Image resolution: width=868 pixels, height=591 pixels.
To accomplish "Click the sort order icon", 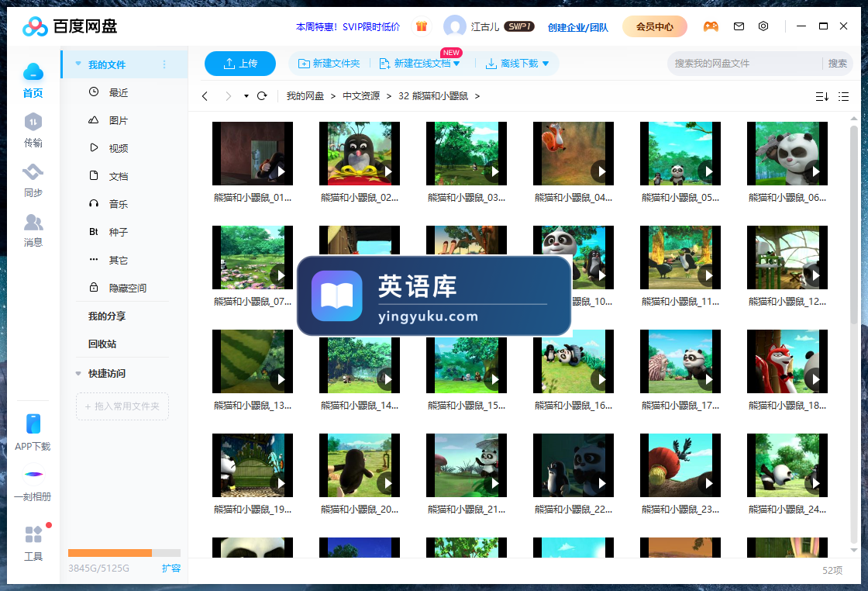I will pos(822,96).
